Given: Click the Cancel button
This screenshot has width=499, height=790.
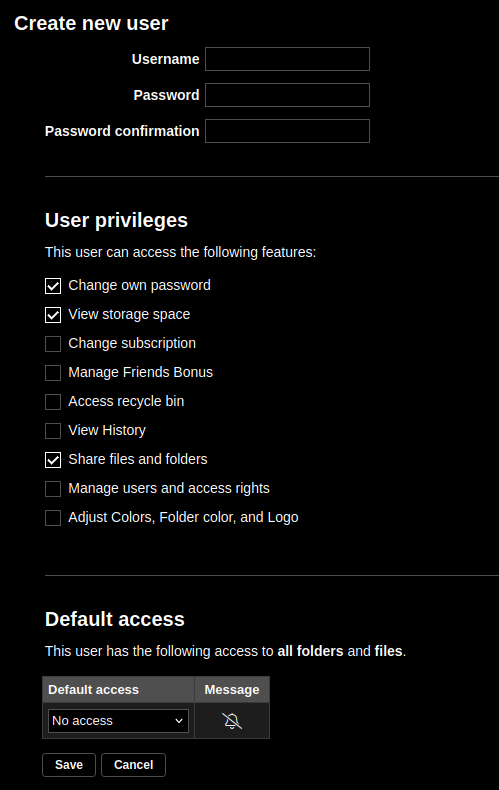Looking at the screenshot, I should 134,765.
